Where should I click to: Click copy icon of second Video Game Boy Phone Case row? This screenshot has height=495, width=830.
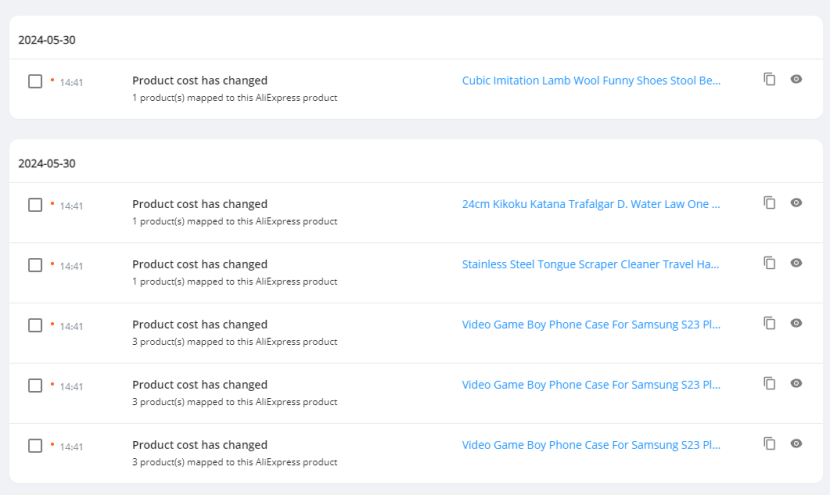click(769, 383)
